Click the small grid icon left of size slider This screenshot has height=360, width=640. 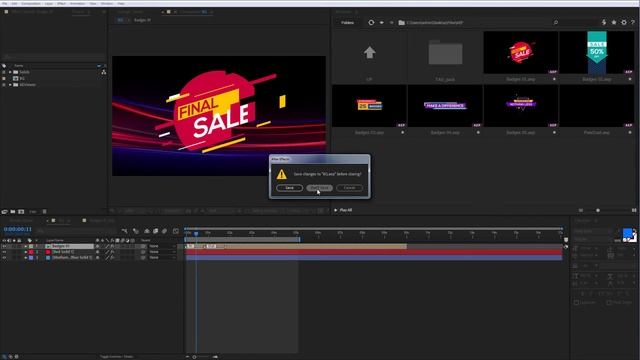click(x=581, y=210)
